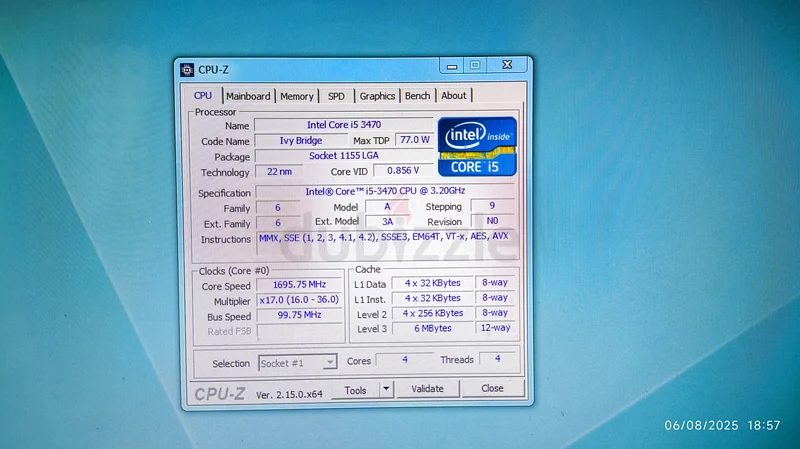This screenshot has height=449, width=800.
Task: Open the Mainboard tab
Action: click(x=248, y=96)
